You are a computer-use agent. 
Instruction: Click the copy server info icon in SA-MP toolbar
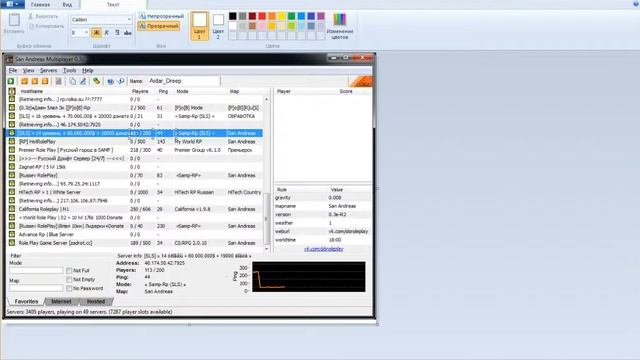[x=72, y=81]
